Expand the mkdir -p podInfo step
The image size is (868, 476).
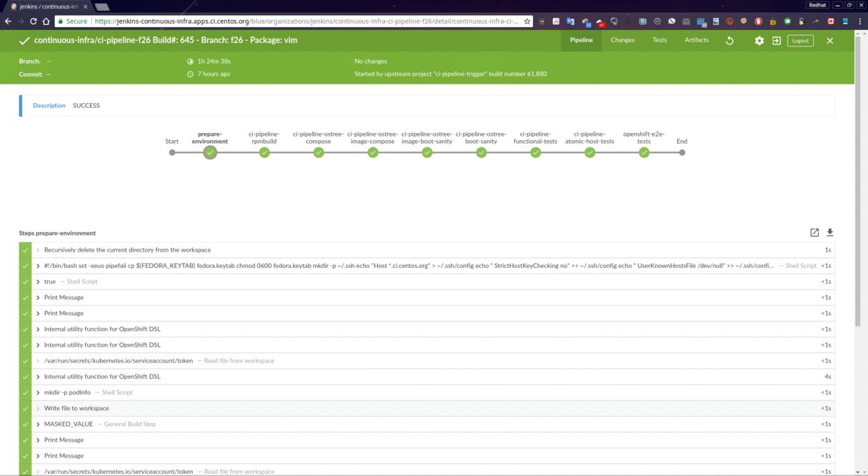click(426, 392)
